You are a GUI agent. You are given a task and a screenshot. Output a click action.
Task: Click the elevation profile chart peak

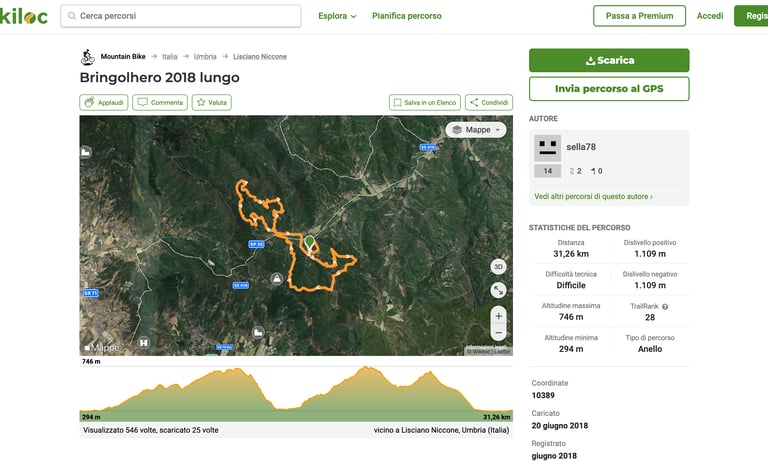pos(365,368)
